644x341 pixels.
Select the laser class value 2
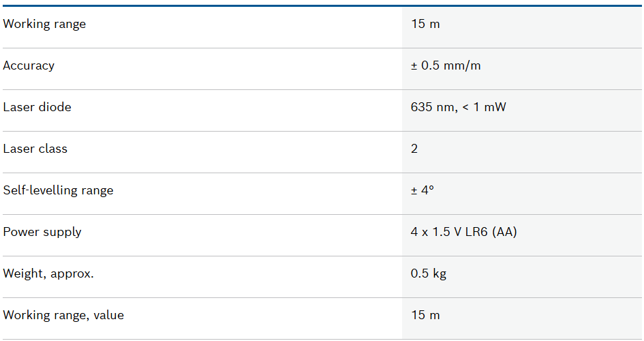pyautogui.click(x=414, y=149)
